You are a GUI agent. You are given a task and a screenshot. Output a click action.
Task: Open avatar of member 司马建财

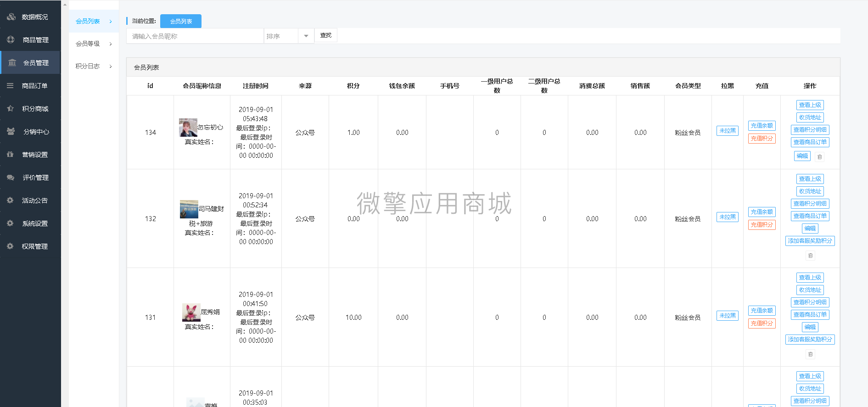[x=189, y=209]
